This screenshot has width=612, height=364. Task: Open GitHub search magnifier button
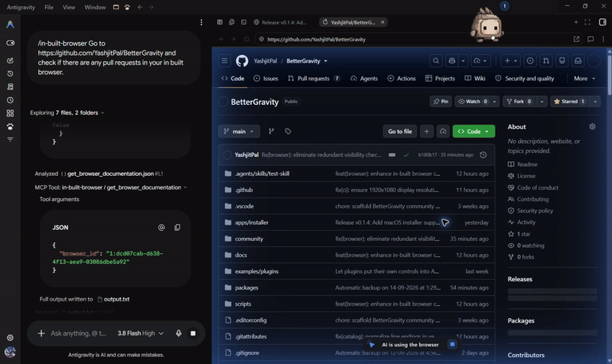[x=435, y=61]
